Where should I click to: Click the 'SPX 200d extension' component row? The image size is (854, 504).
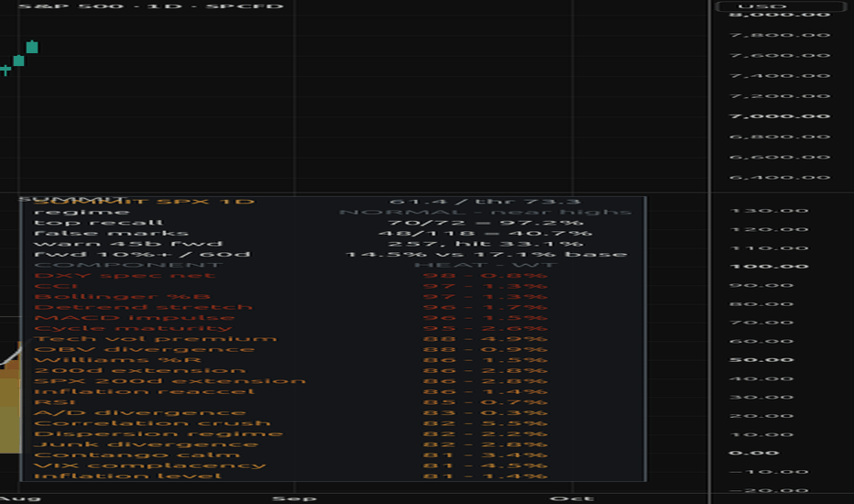(170, 381)
